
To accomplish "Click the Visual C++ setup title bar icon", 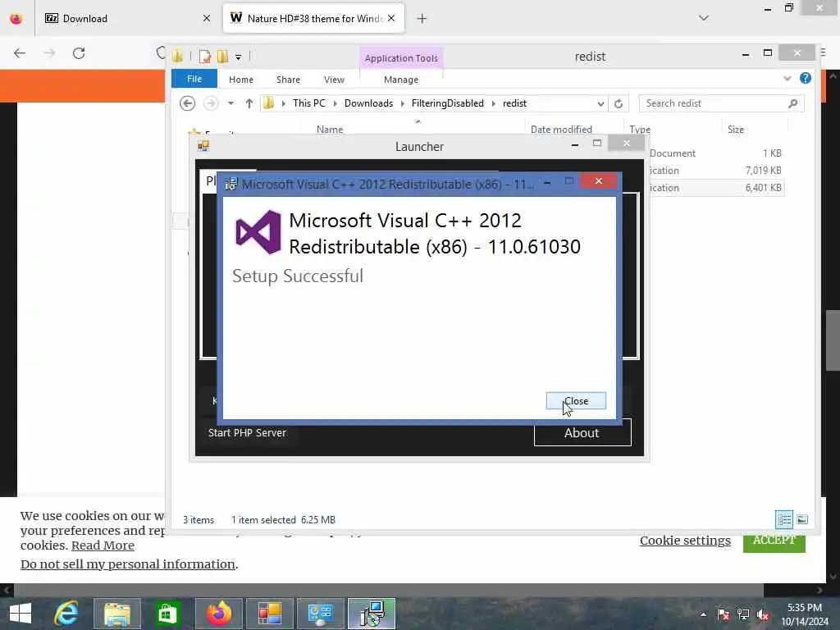I will [231, 184].
